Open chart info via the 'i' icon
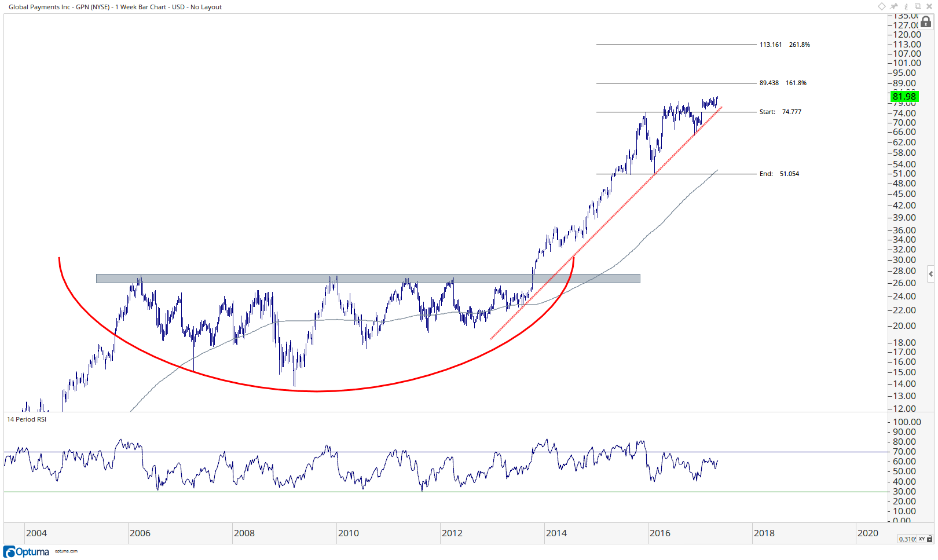The image size is (938, 560). click(906, 6)
